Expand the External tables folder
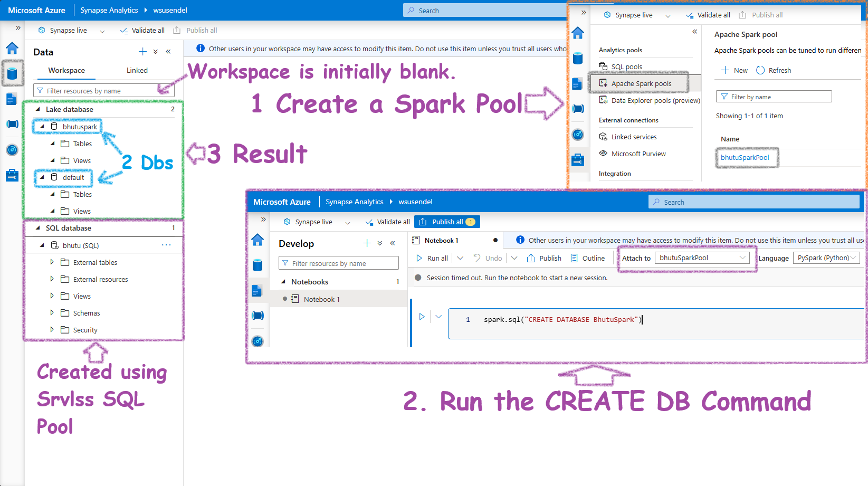Viewport: 868px width, 486px height. coord(52,262)
